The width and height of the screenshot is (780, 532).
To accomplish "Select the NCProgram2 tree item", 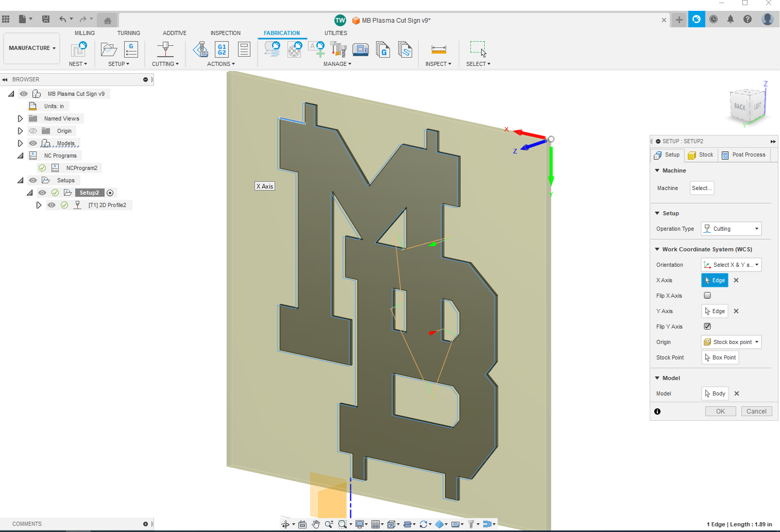I will (x=81, y=168).
